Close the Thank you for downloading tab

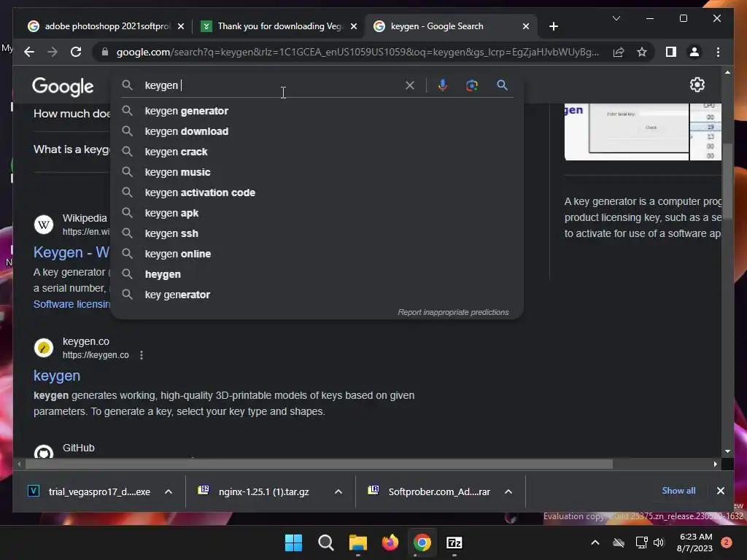[354, 27]
